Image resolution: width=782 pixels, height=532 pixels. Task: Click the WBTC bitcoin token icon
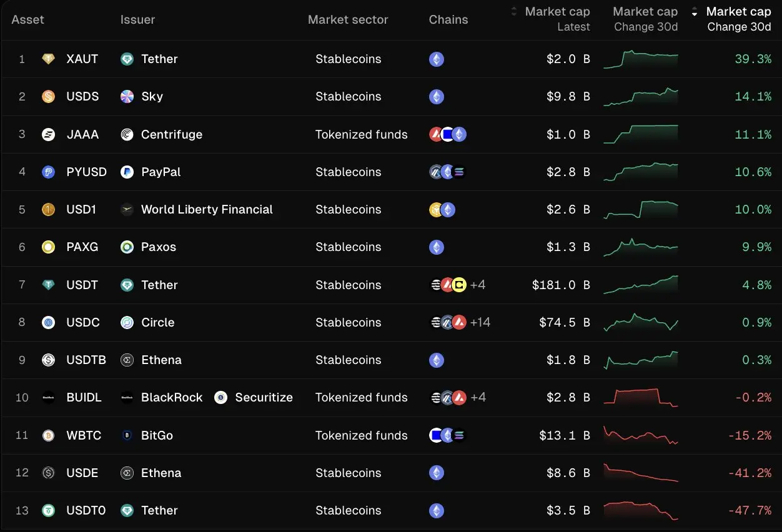pyautogui.click(x=48, y=436)
